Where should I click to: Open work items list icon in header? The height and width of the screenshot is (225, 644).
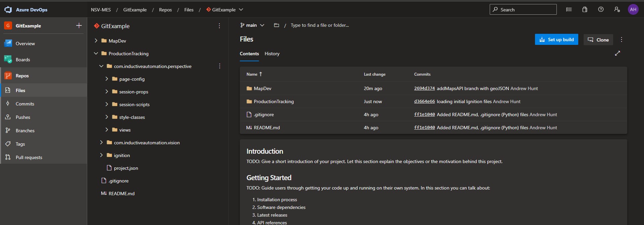pyautogui.click(x=569, y=9)
